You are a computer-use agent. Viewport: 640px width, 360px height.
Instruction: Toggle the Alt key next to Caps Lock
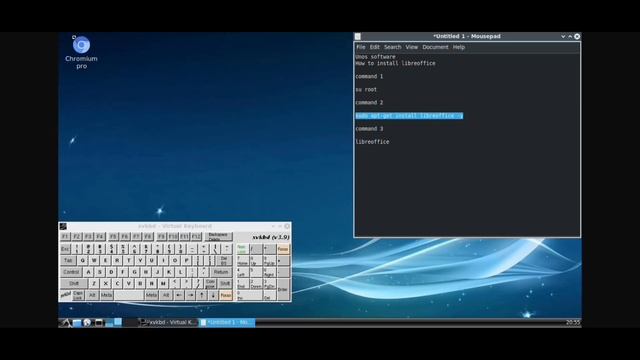[x=92, y=295]
